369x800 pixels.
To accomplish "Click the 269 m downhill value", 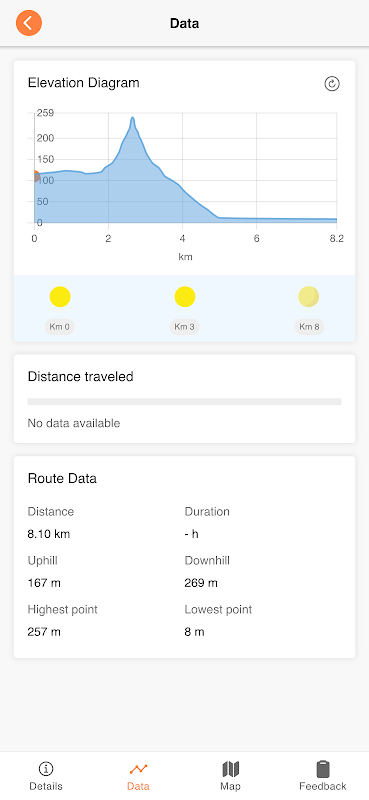I will click(x=201, y=583).
